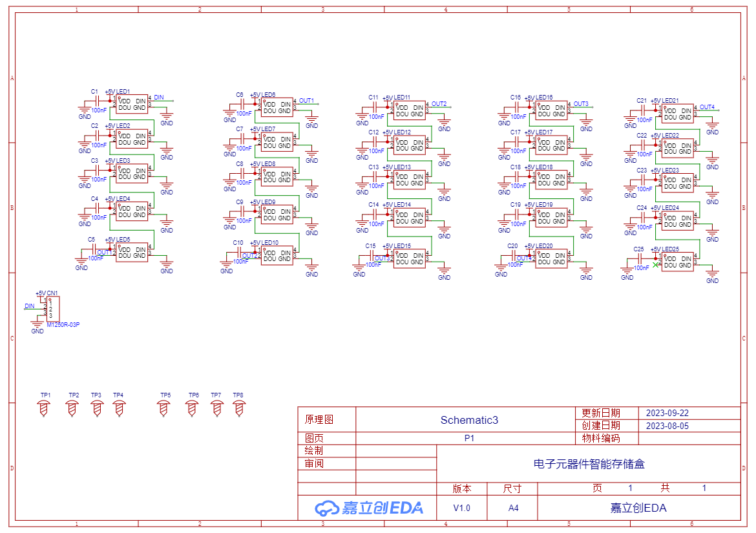The image size is (756, 533).
Task: Select the CN1 connector M1250R-03P symbol
Action: pyautogui.click(x=52, y=308)
